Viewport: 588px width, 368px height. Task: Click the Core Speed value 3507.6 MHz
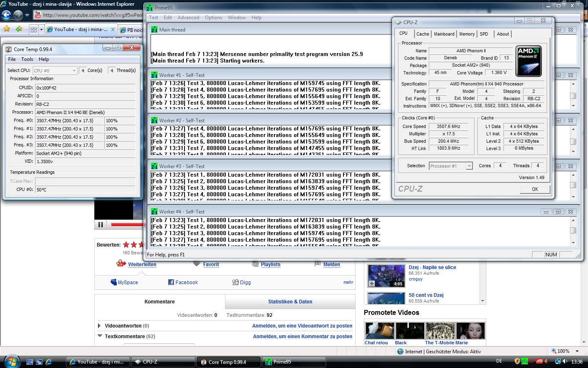click(x=448, y=127)
